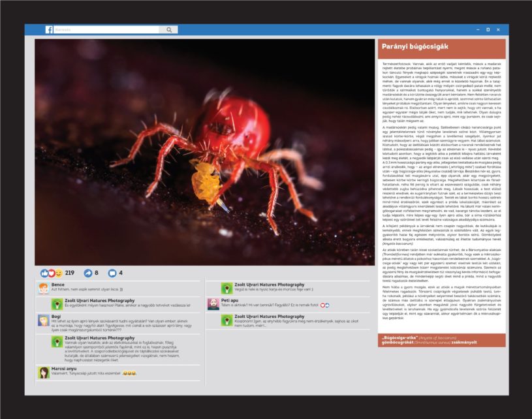Focus the Keresés search field

coord(106,30)
